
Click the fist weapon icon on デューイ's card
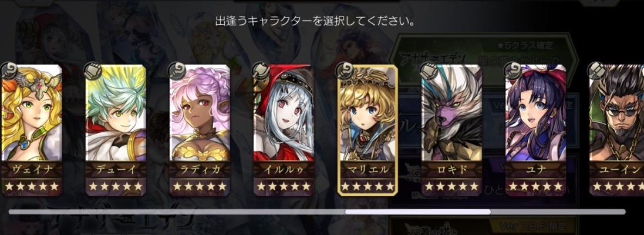[93, 70]
